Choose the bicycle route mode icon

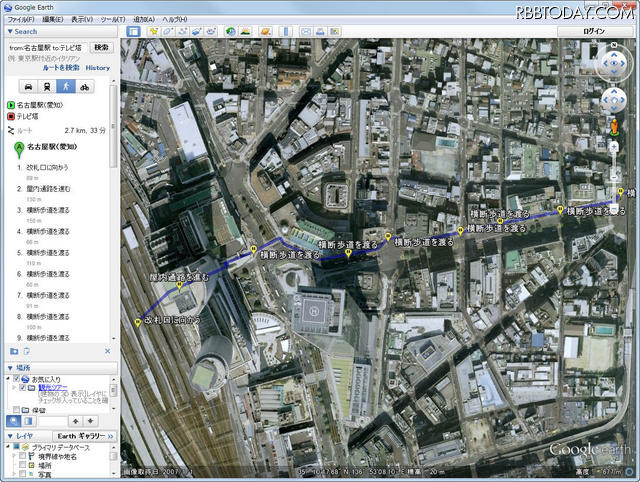85,86
